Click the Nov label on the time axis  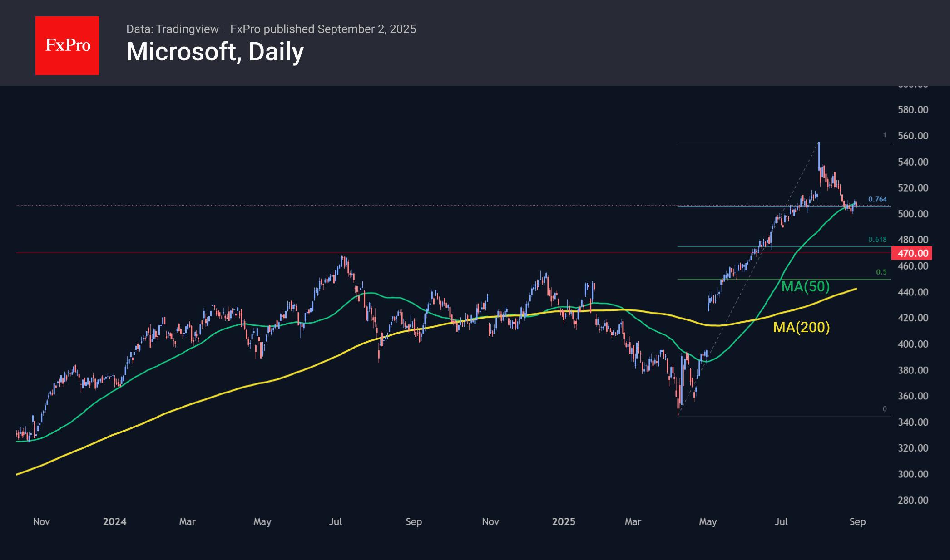click(x=41, y=522)
